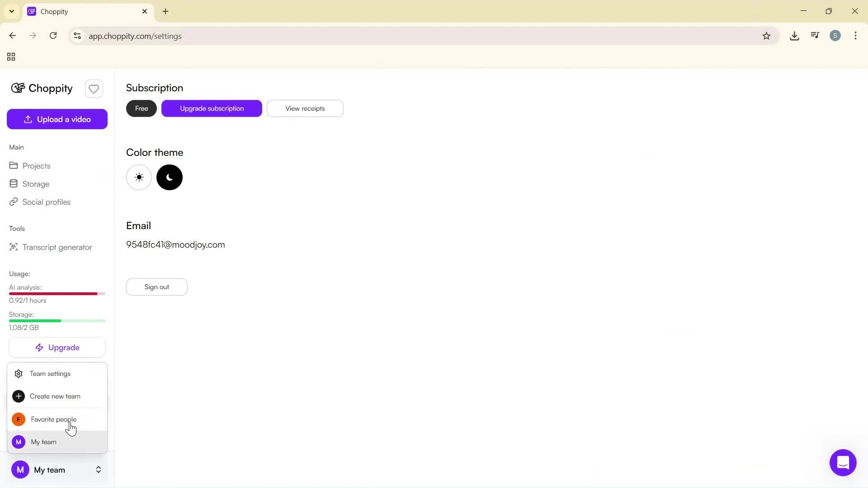This screenshot has height=488, width=868.
Task: Open the team switcher at the bottom
Action: [x=57, y=470]
